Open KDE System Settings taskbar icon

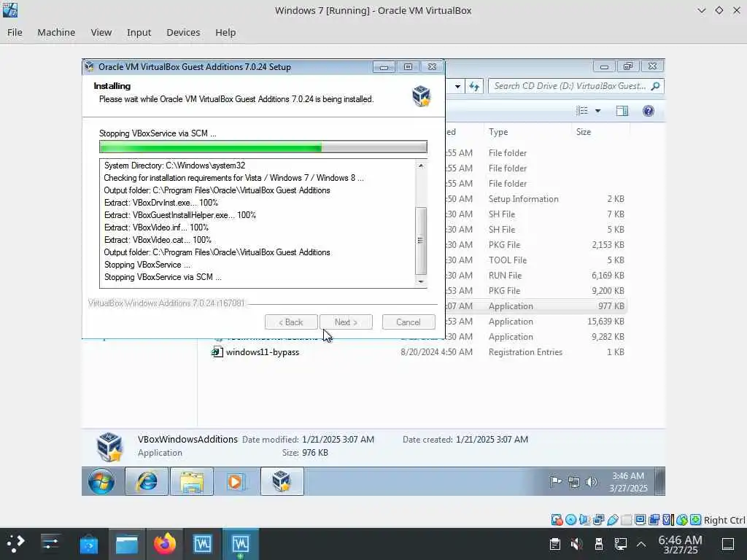click(50, 544)
